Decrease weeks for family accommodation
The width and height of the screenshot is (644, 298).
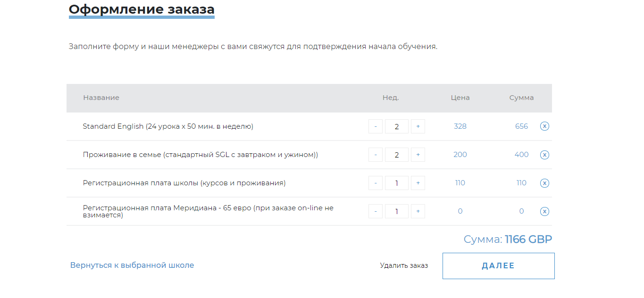(376, 155)
